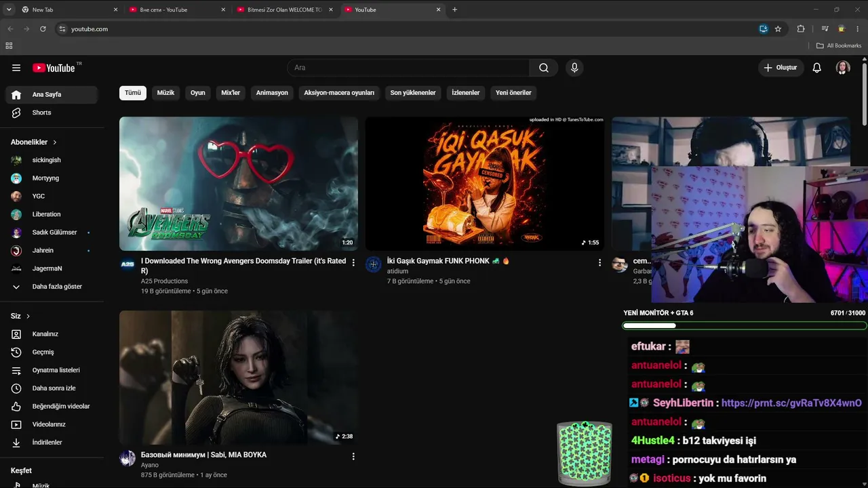Click the prnt.sc link in chat

791,403
